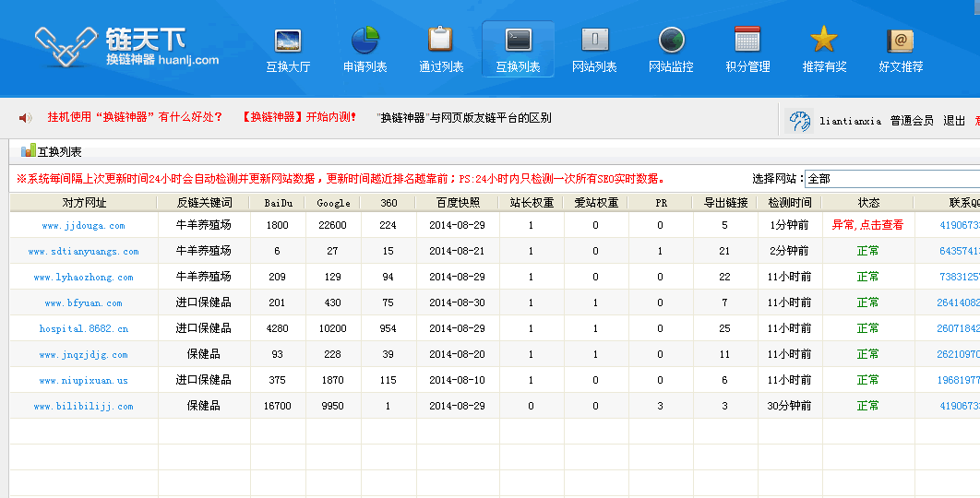Click the speaker announcement icon
Screen dimensions: 980x498
tap(25, 117)
